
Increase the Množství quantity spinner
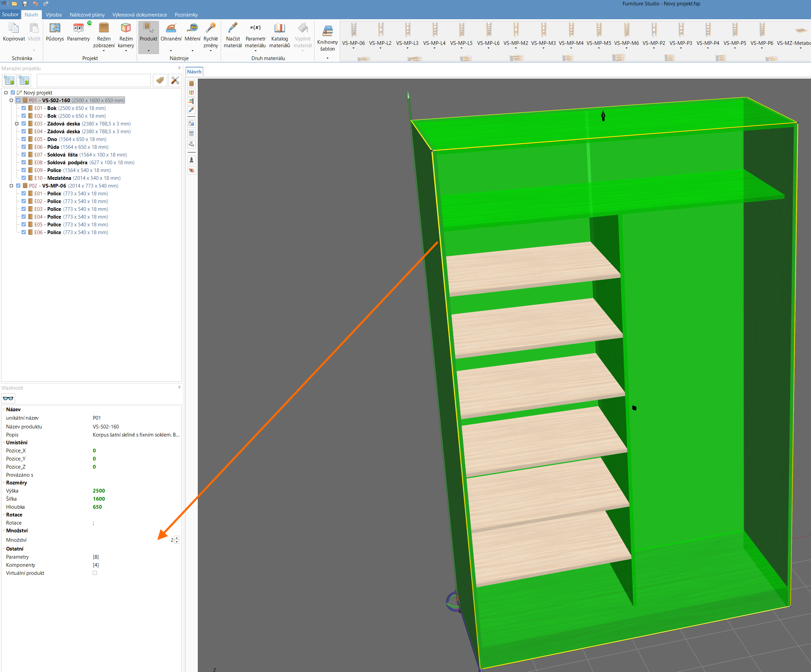[177, 538]
